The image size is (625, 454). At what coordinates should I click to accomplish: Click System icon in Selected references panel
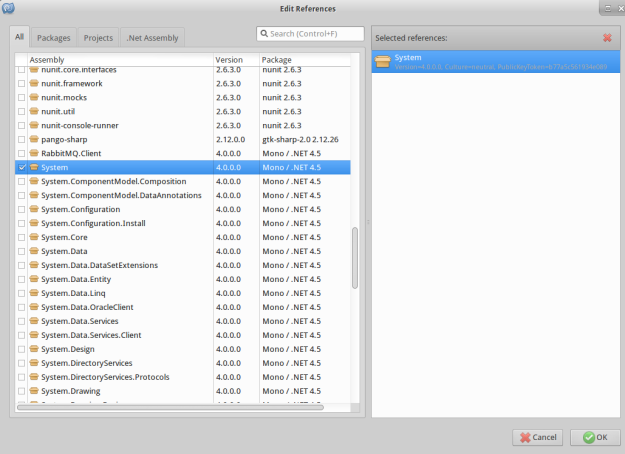[x=383, y=61]
